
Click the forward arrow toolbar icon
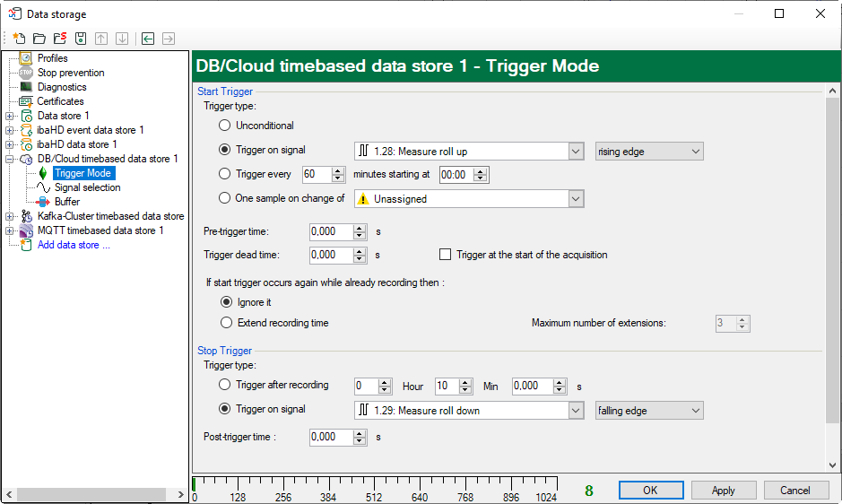click(x=168, y=39)
